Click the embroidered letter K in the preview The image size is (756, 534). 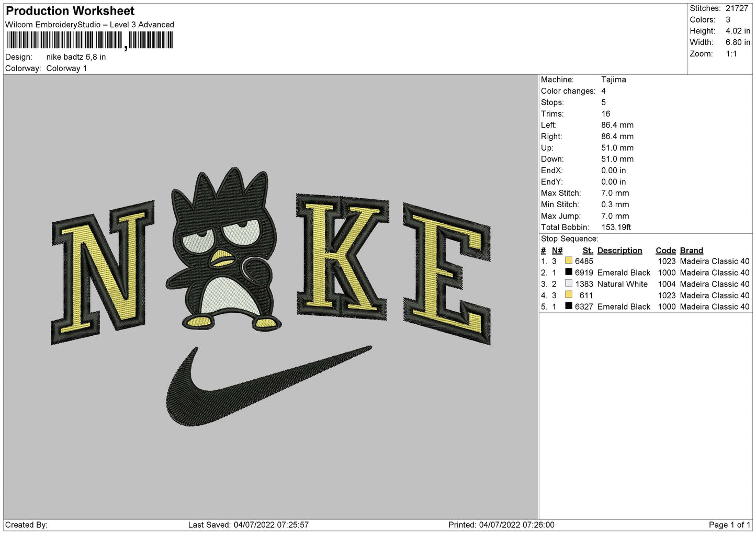click(x=342, y=256)
